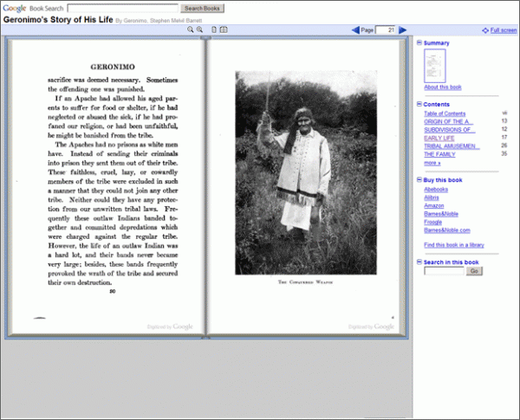Open the EARLY LIFE chapter link

439,138
